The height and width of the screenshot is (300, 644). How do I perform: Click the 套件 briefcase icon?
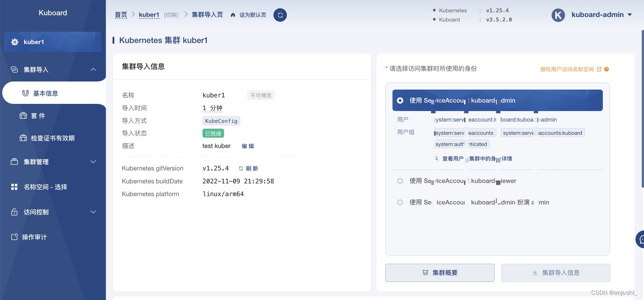23,116
